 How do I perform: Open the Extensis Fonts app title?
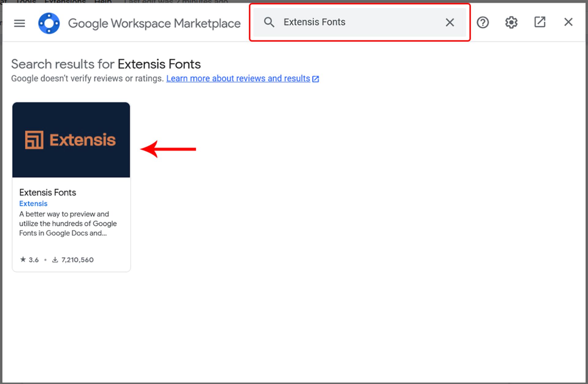click(x=47, y=192)
